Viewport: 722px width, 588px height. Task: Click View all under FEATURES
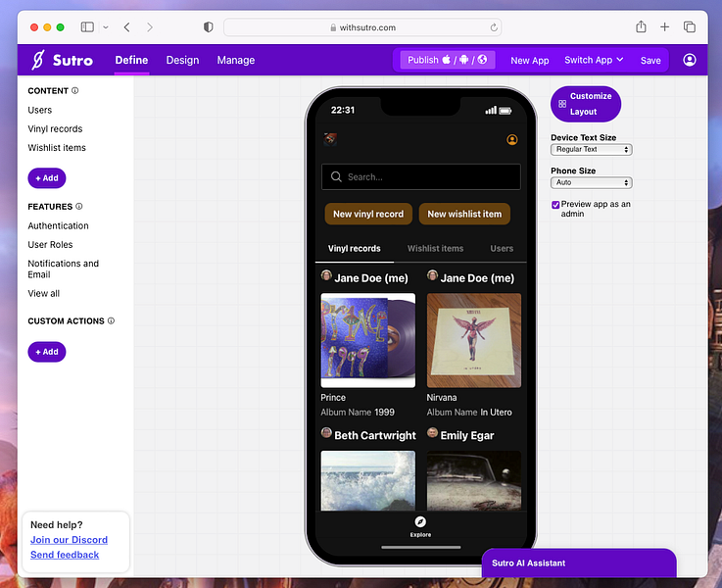pyautogui.click(x=44, y=293)
